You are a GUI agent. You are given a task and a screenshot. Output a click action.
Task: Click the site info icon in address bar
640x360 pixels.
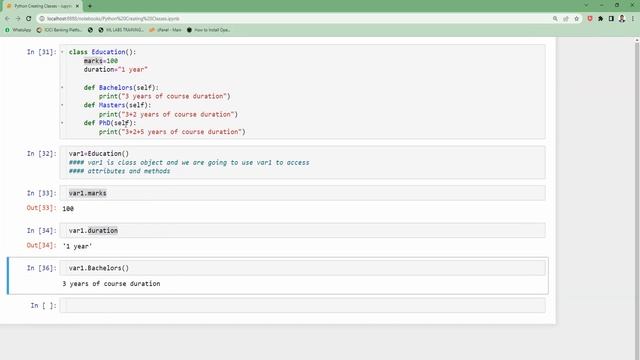point(42,18)
